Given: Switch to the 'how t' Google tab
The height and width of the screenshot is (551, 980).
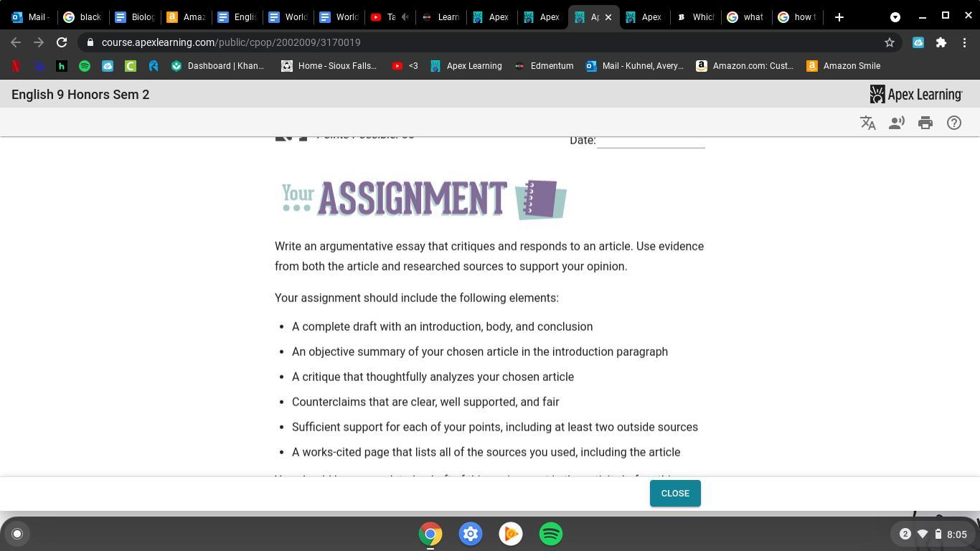Looking at the screenshot, I should point(798,17).
